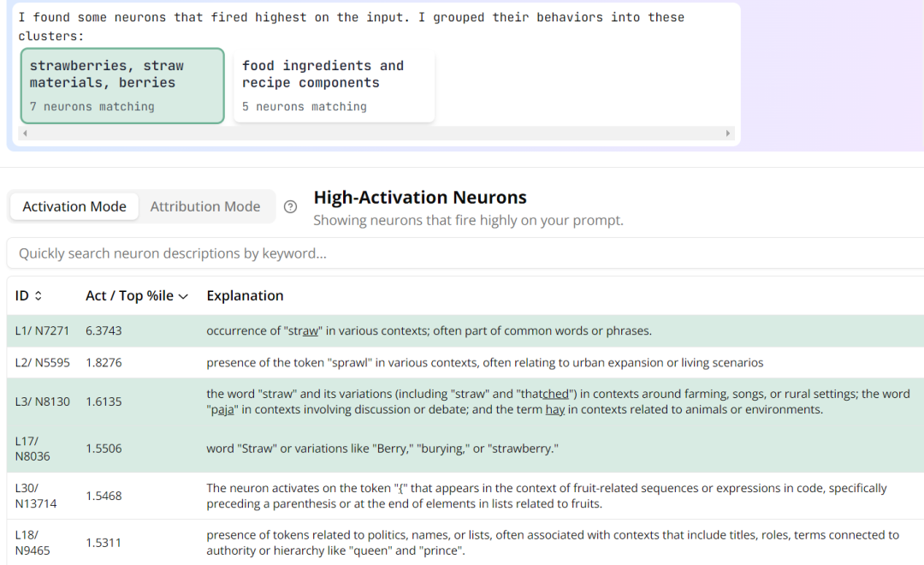Select the strawberries, straw materials cluster card
The height and width of the screenshot is (565, 924).
(x=122, y=86)
